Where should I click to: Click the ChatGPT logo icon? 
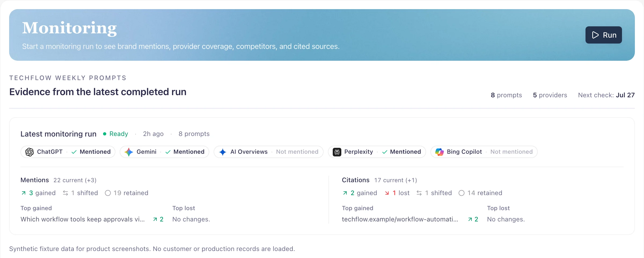(x=30, y=152)
